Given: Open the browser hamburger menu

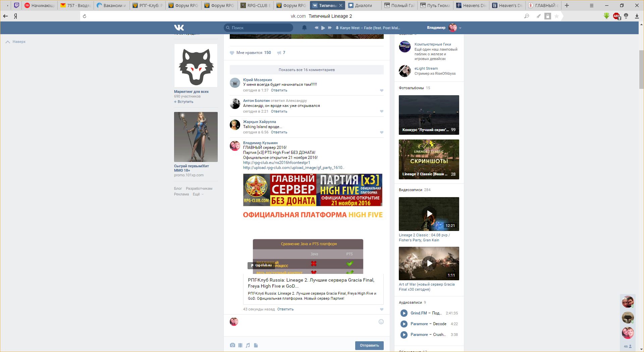Looking at the screenshot, I should [x=592, y=5].
